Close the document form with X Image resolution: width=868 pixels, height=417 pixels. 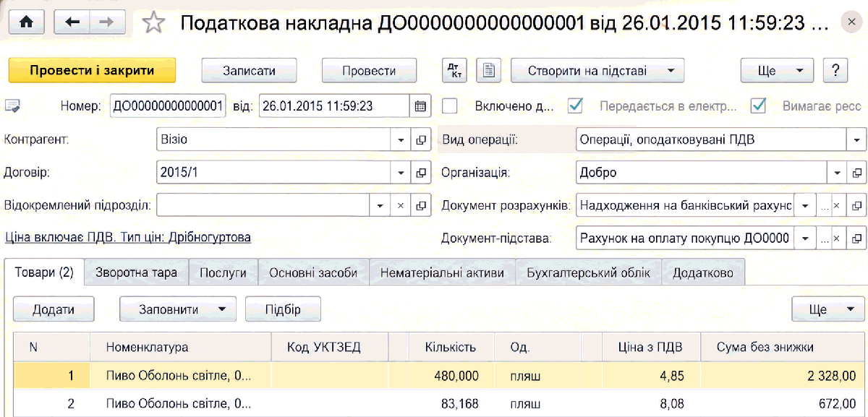pos(850,22)
